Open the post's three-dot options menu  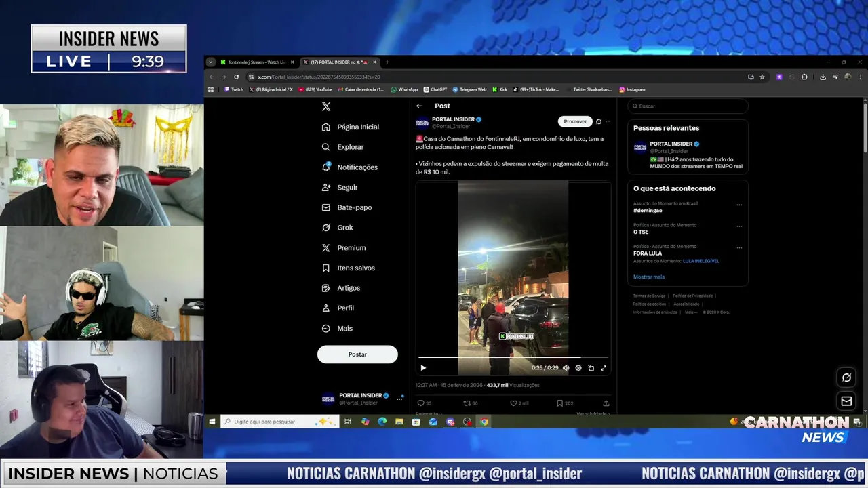pos(608,121)
